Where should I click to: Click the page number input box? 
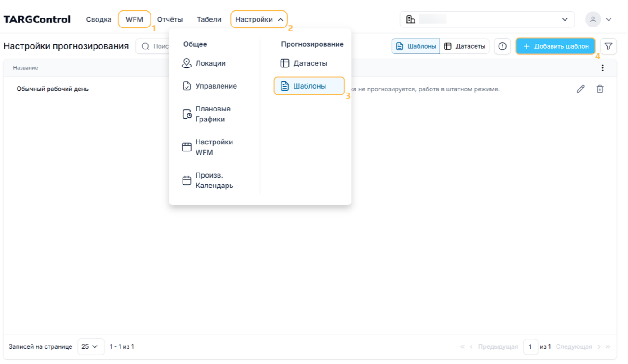point(530,346)
